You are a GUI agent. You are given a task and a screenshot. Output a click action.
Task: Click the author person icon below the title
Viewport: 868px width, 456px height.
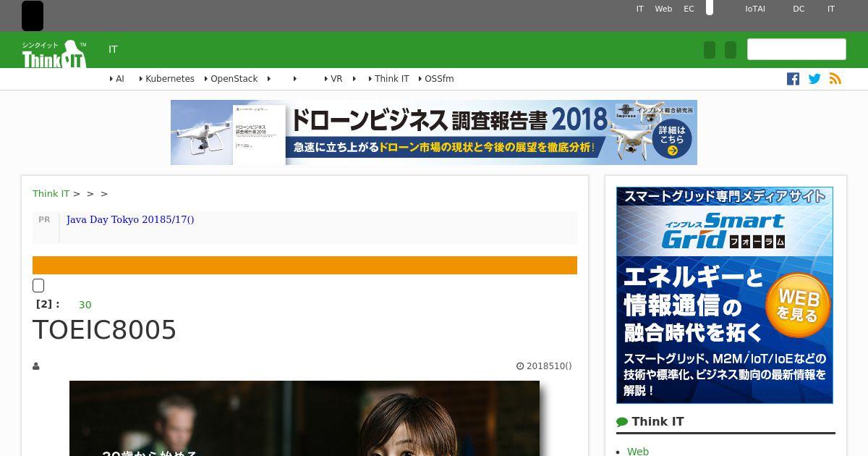coord(36,366)
